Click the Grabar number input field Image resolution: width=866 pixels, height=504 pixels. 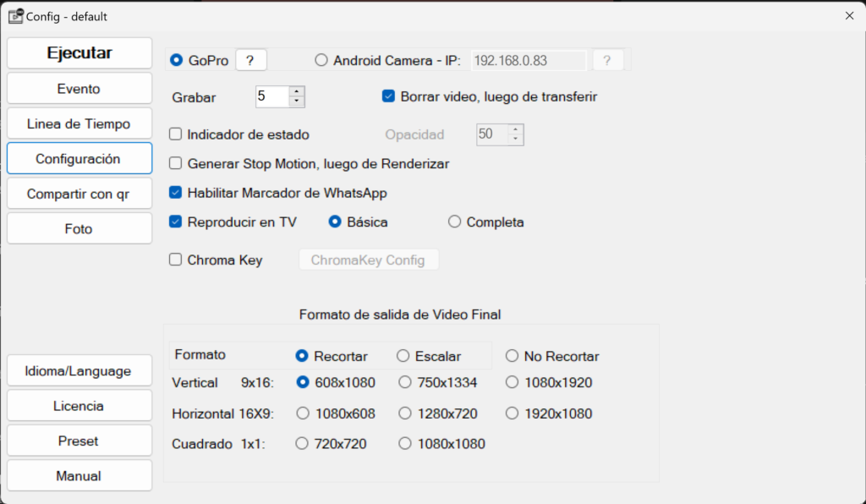pyautogui.click(x=271, y=97)
